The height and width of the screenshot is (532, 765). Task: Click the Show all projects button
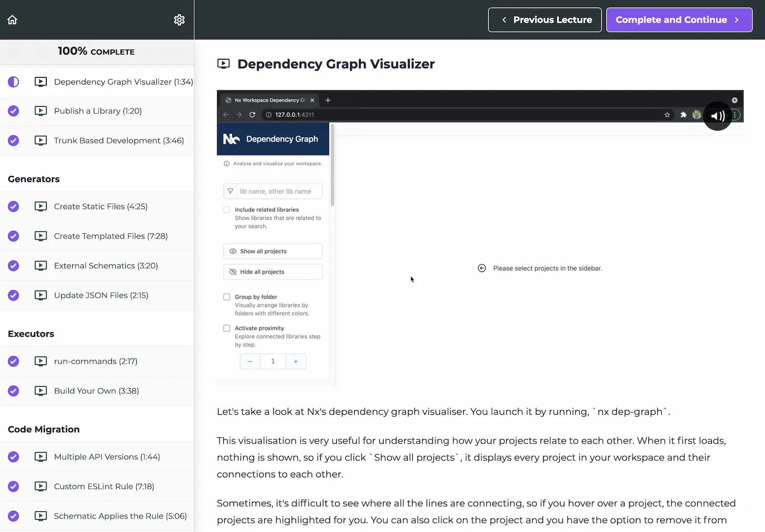pyautogui.click(x=273, y=251)
